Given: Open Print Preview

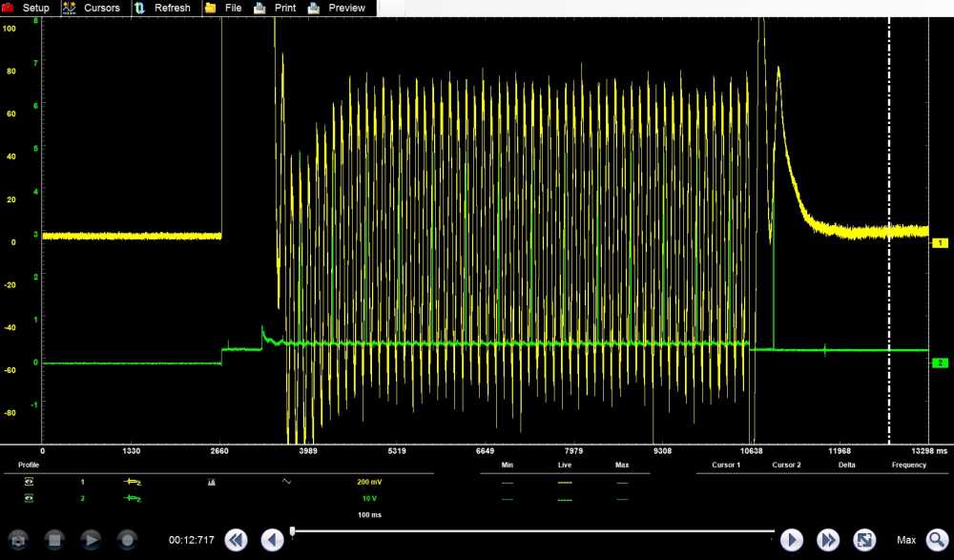Looking at the screenshot, I should (337, 8).
